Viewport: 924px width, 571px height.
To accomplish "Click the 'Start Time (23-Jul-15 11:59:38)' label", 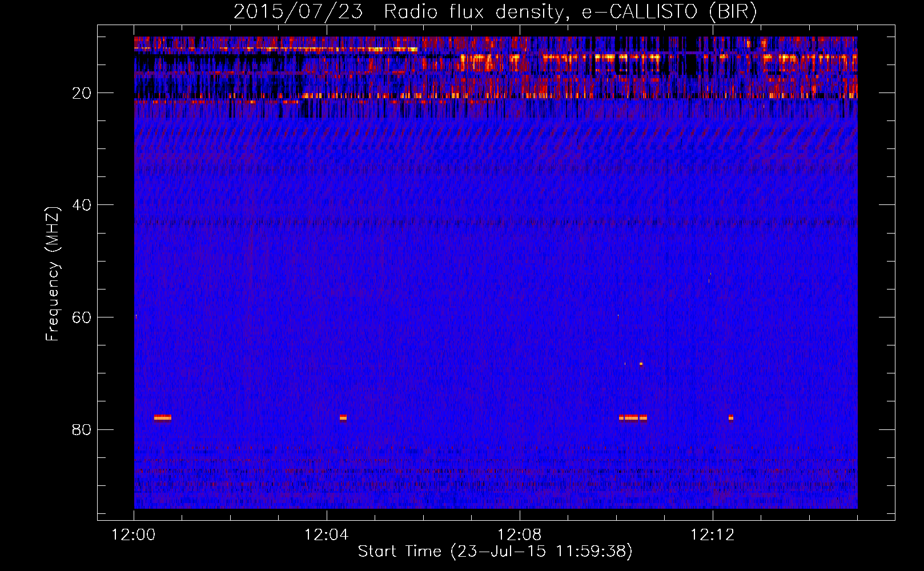I will pyautogui.click(x=495, y=551).
